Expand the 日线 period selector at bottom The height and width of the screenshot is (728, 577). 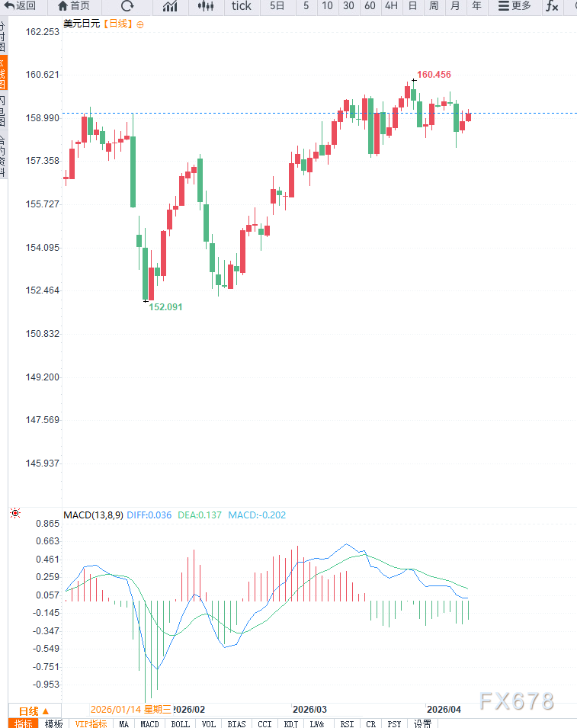tap(34, 710)
